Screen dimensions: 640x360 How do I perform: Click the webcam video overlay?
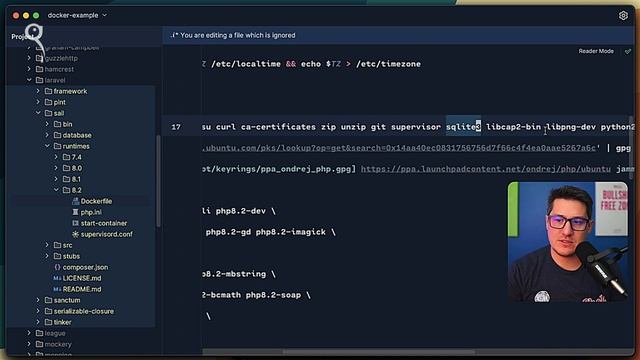[568, 242]
